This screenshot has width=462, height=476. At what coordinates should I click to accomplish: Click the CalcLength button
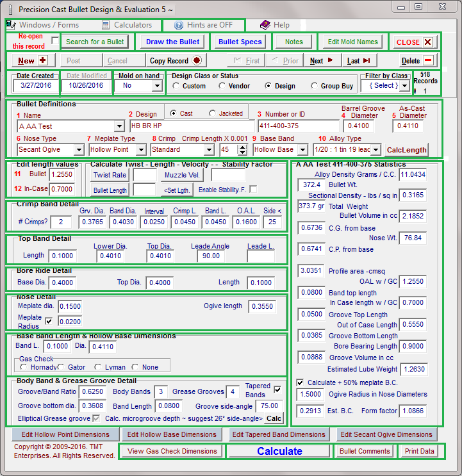point(406,150)
